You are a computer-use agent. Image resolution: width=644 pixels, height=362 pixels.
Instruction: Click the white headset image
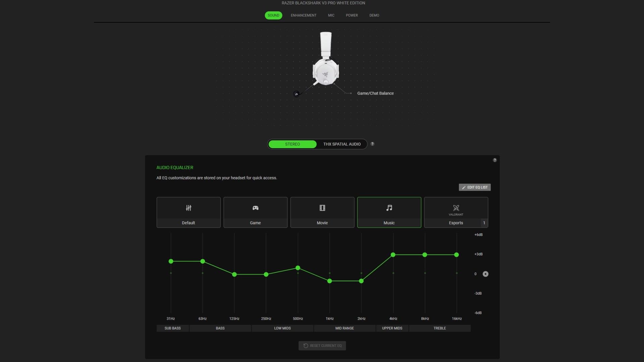pos(325,59)
